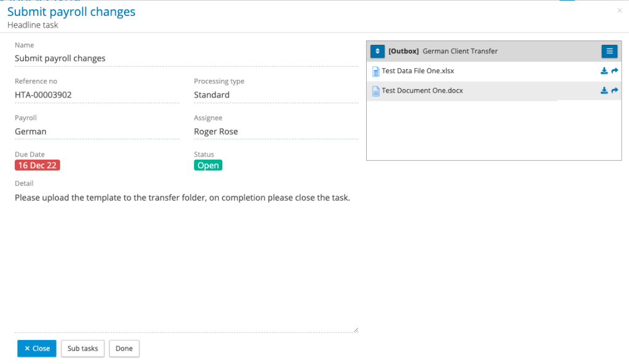Click the document icon beside Test Document One.docx
This screenshot has height=364, width=629.
375,90
